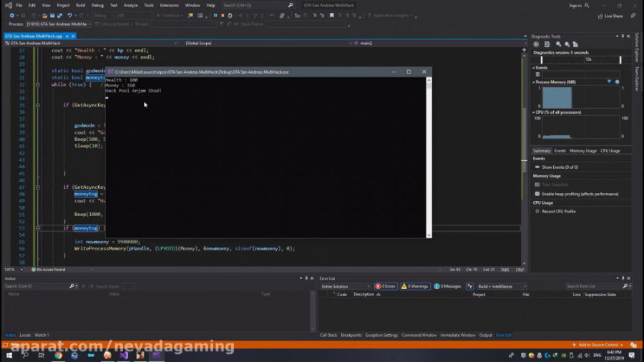The height and width of the screenshot is (362, 644).
Task: Reset view in Diagnostic Tools toolbar
Action: [x=575, y=44]
